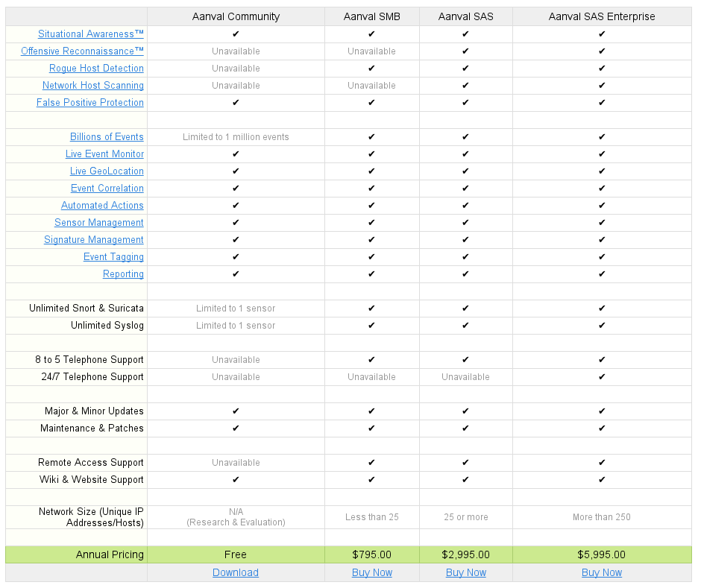Click 'Limited to 1 million events' cell
The width and height of the screenshot is (701, 588).
pyautogui.click(x=236, y=136)
